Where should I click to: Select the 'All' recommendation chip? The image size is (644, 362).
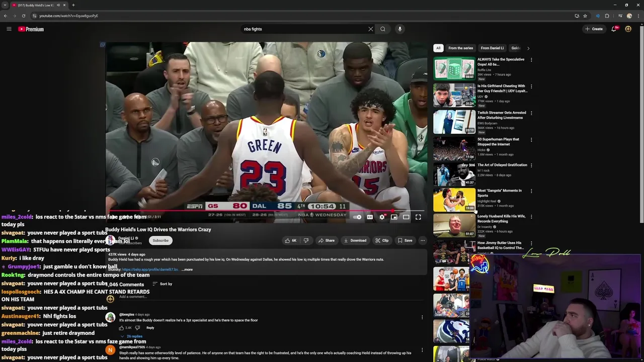(x=438, y=48)
